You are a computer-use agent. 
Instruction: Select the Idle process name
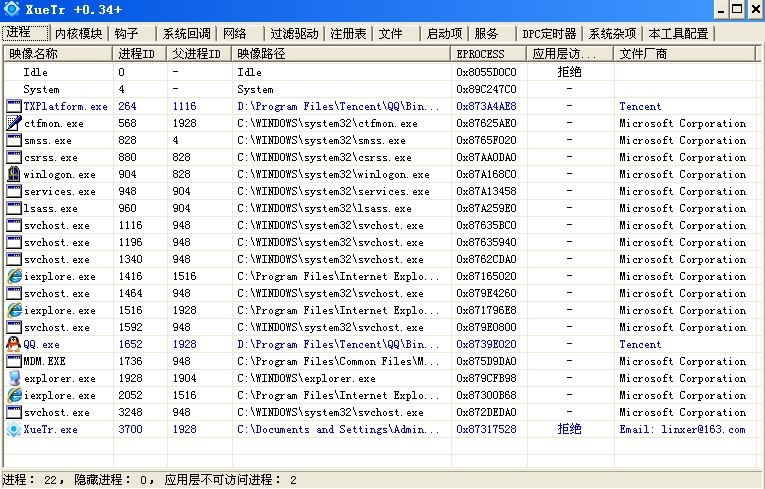[36, 72]
